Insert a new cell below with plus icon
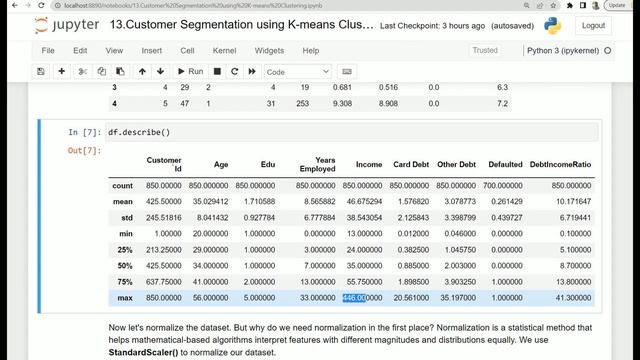Screen dimensions: 640x360 61,71
